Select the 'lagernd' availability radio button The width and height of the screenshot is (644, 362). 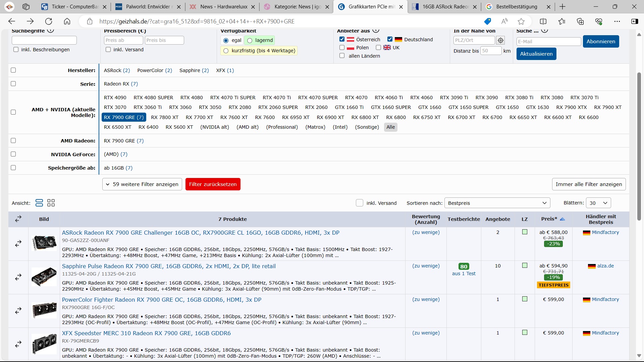click(x=250, y=41)
